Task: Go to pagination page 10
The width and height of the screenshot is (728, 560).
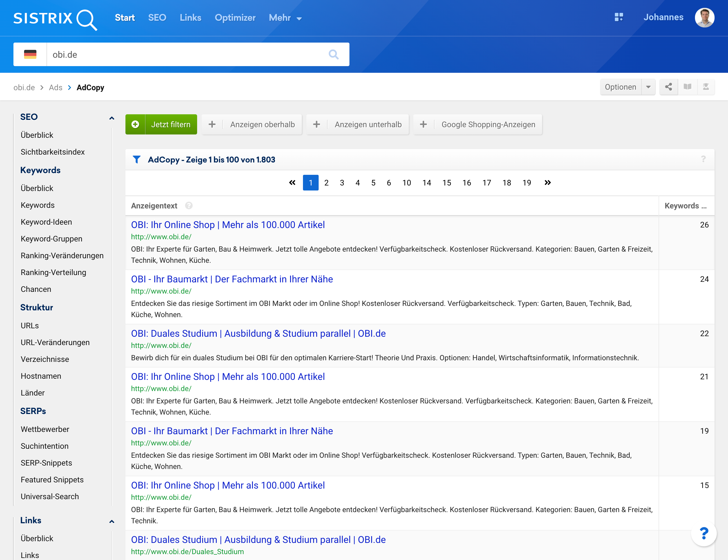Action: pos(407,183)
